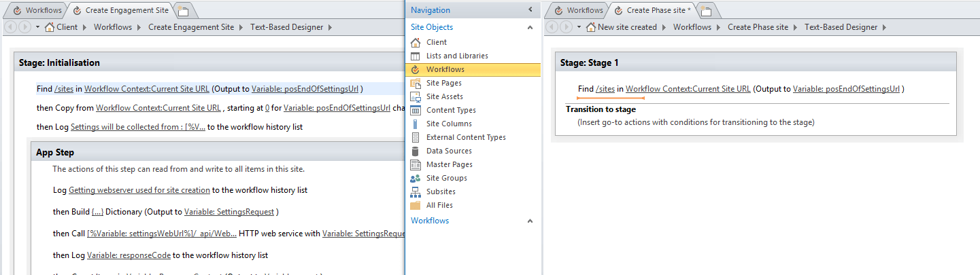Image resolution: width=980 pixels, height=275 pixels.
Task: Click Transition to stage heading
Action: click(601, 109)
